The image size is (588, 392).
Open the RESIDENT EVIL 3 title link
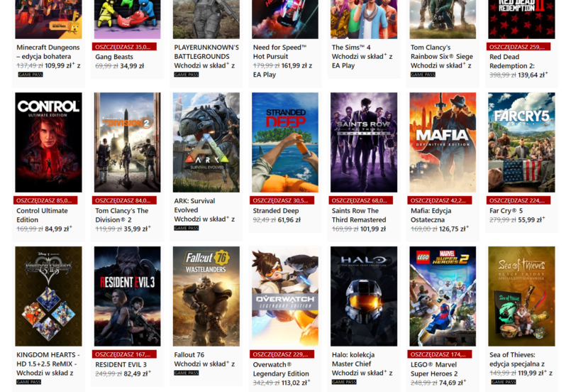(x=121, y=364)
